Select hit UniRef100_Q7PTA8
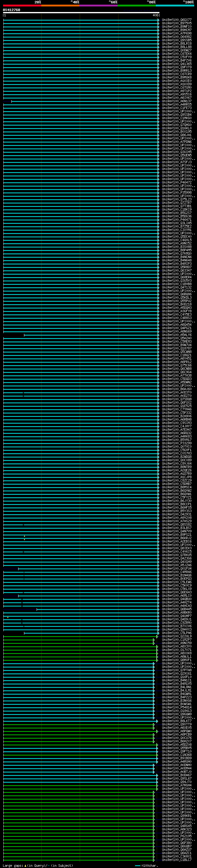This screenshot has height=868, width=197. 177,670
